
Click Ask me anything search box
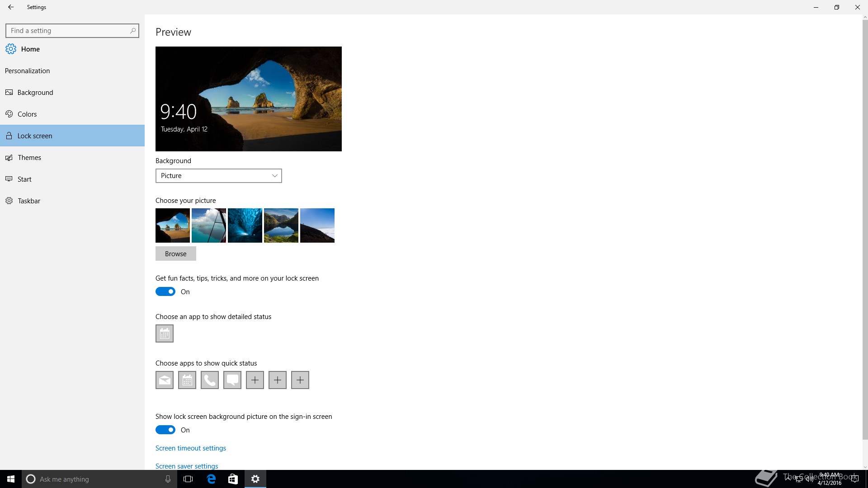point(99,479)
